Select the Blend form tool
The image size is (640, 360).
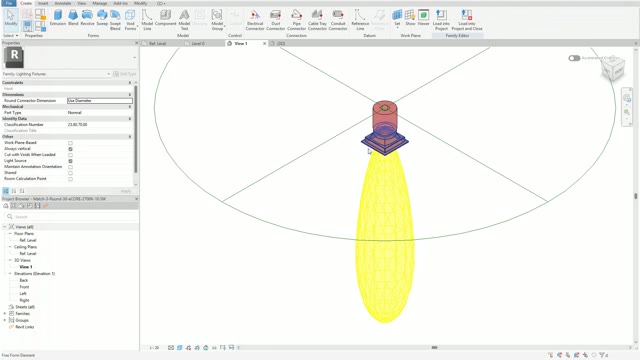pos(73,18)
